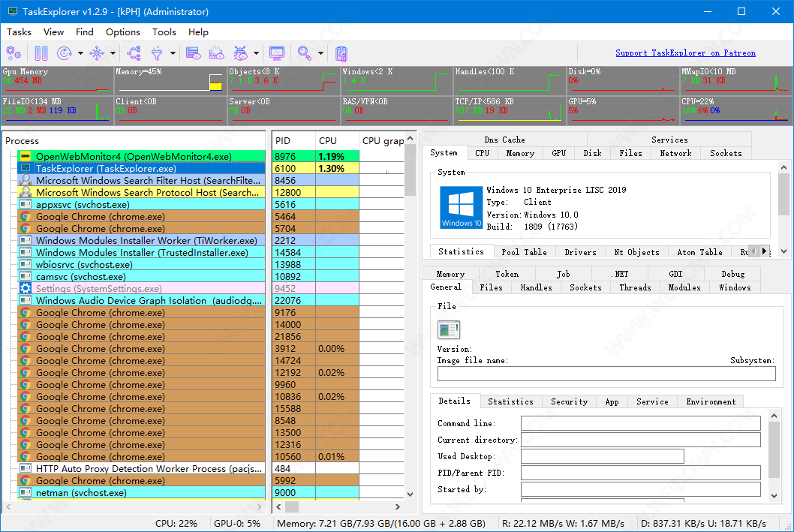Switch to the Dns Cache tab
The width and height of the screenshot is (794, 532).
[504, 140]
